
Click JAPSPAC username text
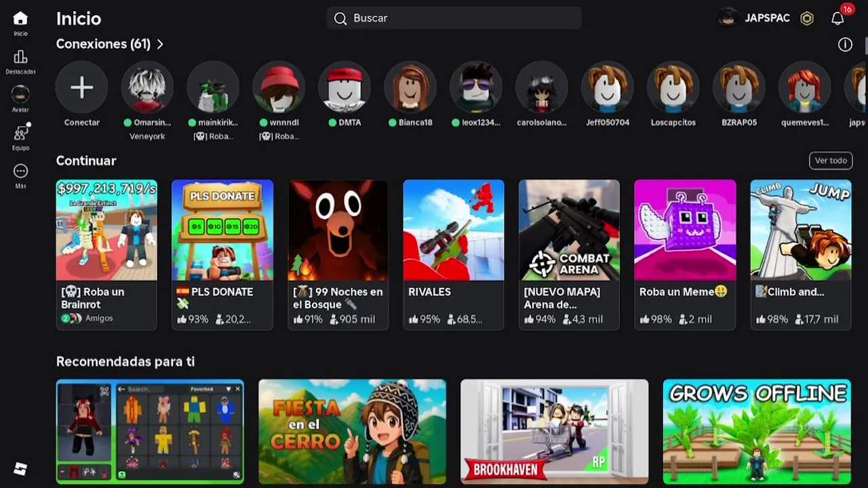(767, 18)
